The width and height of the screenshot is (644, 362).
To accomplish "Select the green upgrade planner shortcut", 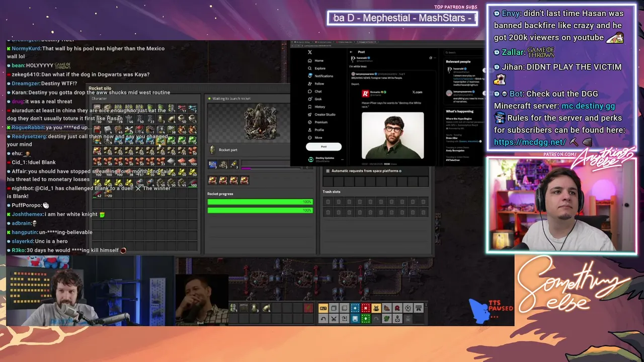I will (366, 319).
